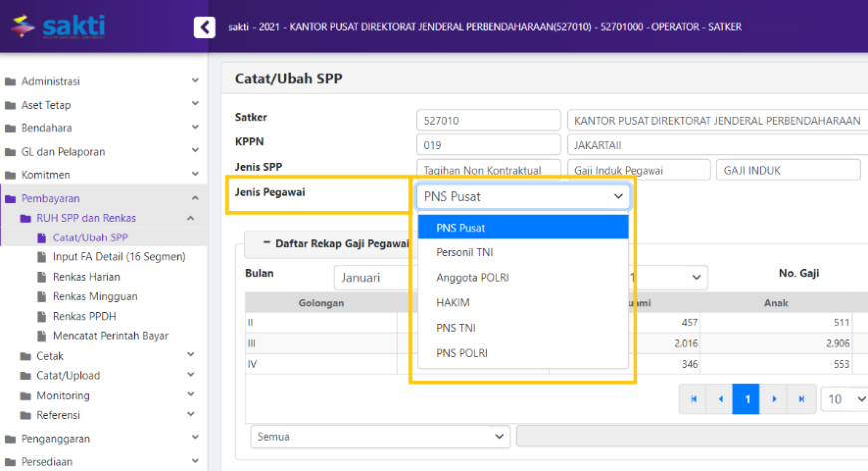The image size is (868, 471).
Task: Open the Jenis Pegawai dropdown
Action: [523, 196]
